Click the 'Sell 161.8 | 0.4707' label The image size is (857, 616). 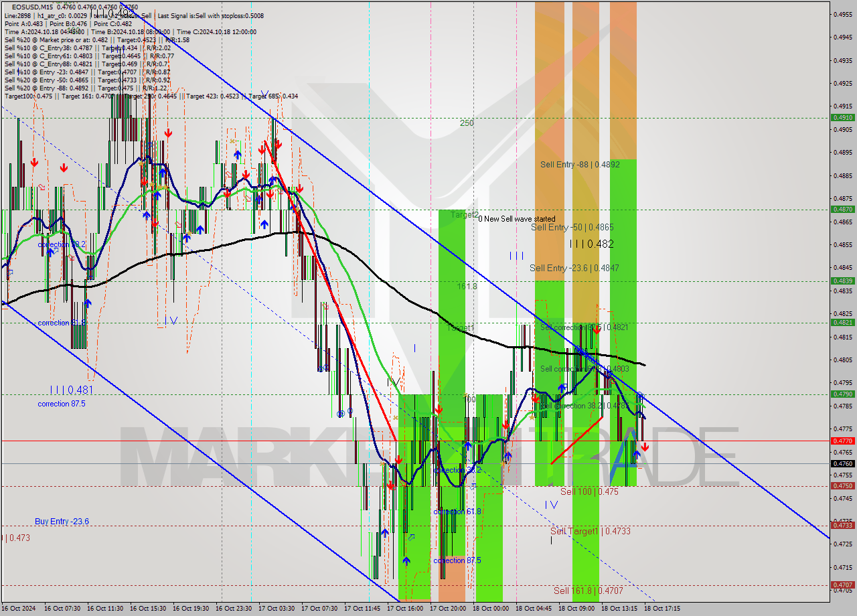pos(589,591)
